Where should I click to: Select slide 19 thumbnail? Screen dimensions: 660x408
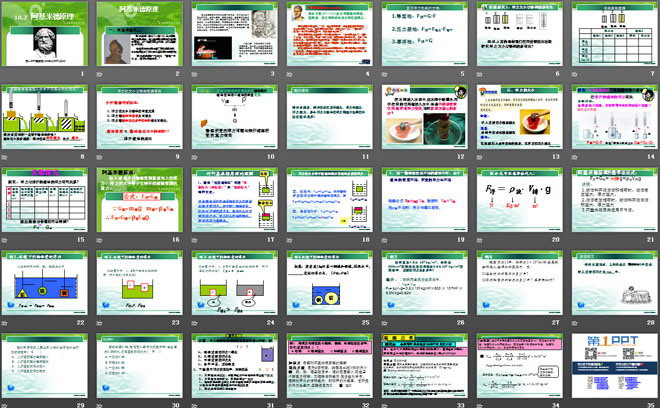425,200
